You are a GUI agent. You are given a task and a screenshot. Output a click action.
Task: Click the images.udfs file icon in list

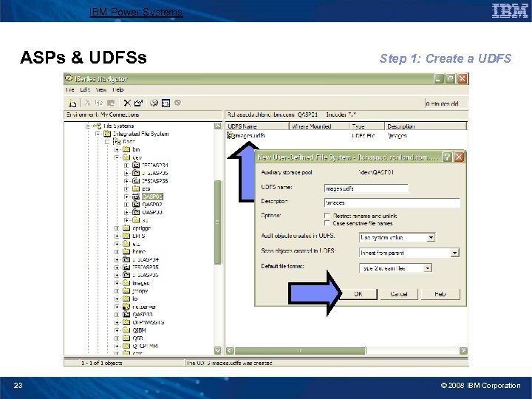coord(231,135)
